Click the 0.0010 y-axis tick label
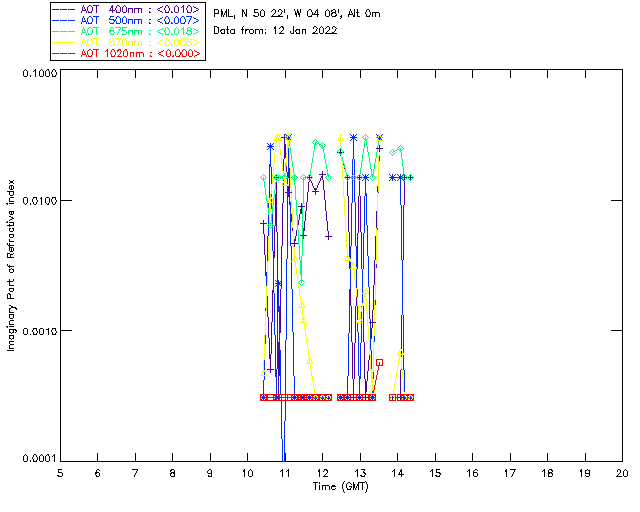This screenshot has height=512, width=640. 37,331
